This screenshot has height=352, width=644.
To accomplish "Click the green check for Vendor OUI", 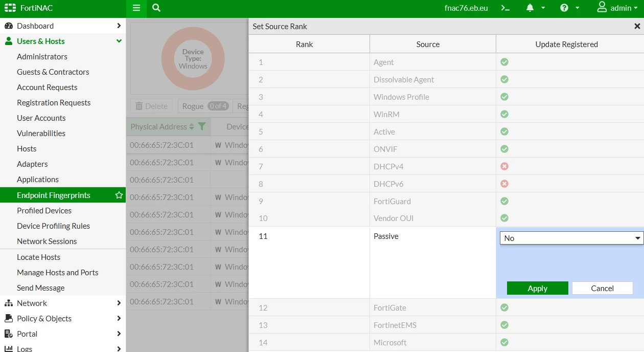I will tap(504, 218).
